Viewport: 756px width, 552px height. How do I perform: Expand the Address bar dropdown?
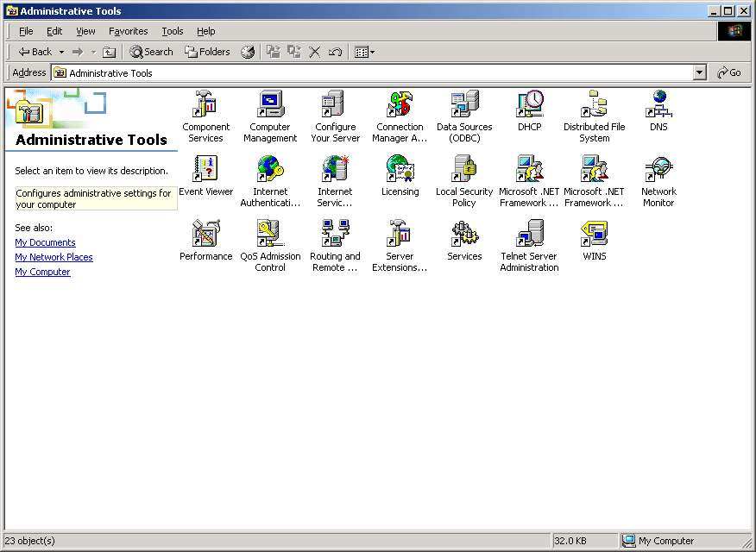700,73
